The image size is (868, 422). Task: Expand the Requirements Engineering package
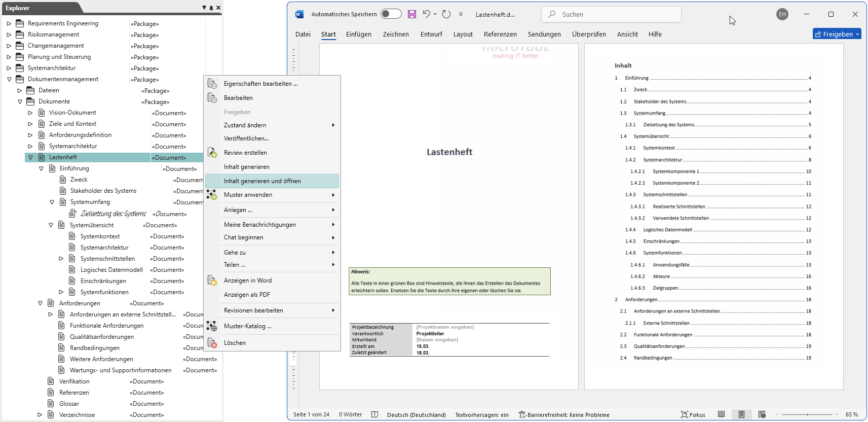pos(9,23)
